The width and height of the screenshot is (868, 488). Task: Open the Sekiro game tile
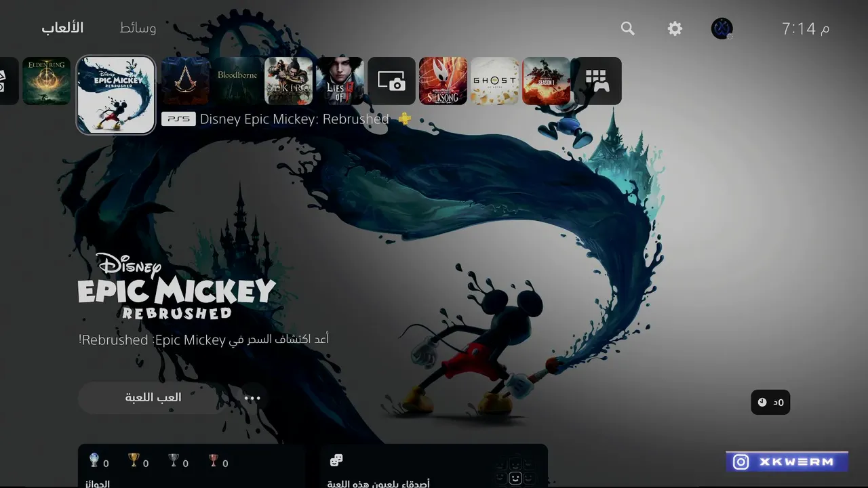[289, 81]
